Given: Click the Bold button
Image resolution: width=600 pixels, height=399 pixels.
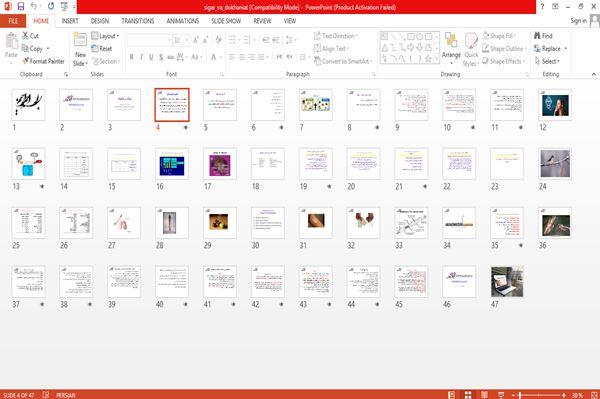Looking at the screenshot, I should [132, 57].
